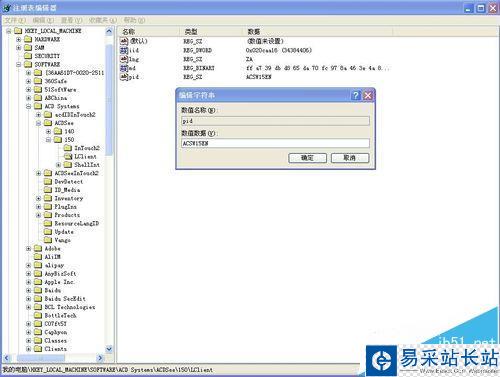Open the 编辑 menu
The image size is (500, 377).
pyautogui.click(x=43, y=20)
